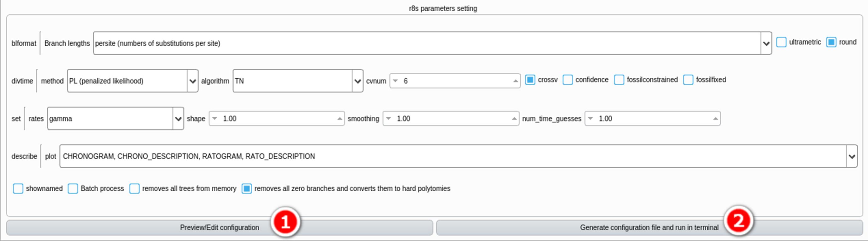Increase the smoothing value with up arrow
Viewport: 868px width, 241px height.
coord(514,119)
